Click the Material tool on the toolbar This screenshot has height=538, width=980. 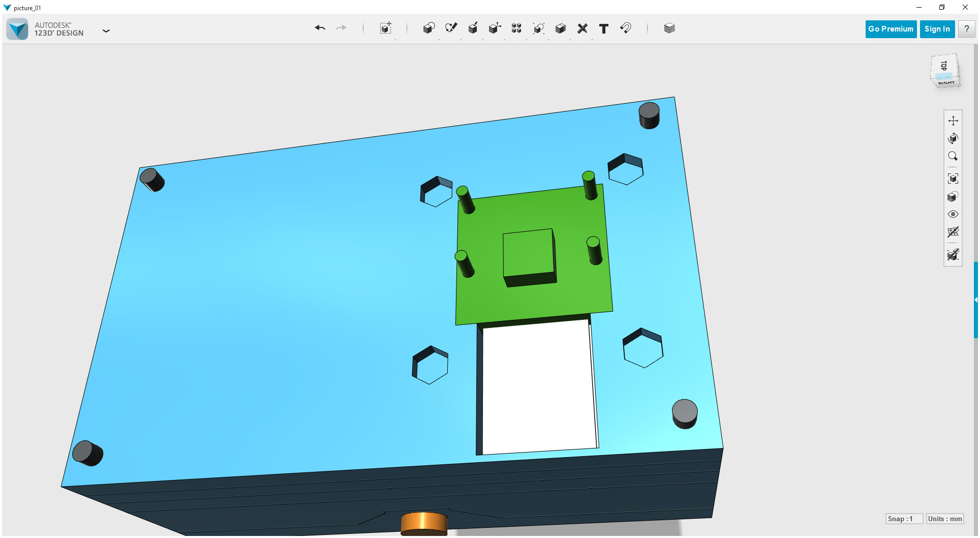tap(669, 28)
